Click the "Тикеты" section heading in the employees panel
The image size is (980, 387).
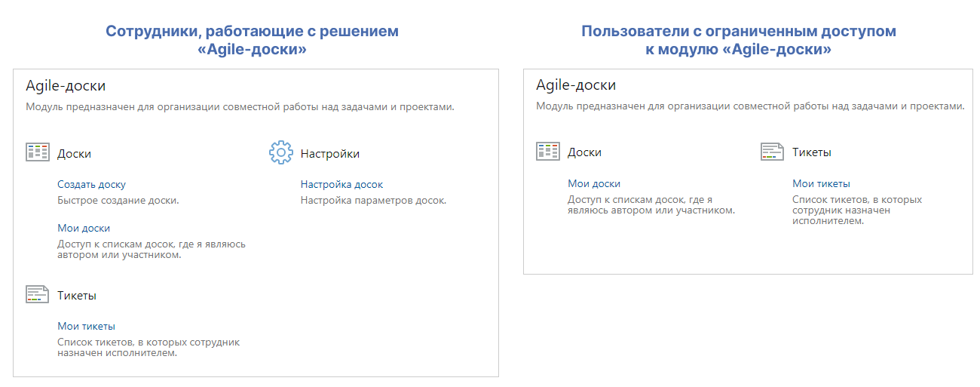(77, 296)
